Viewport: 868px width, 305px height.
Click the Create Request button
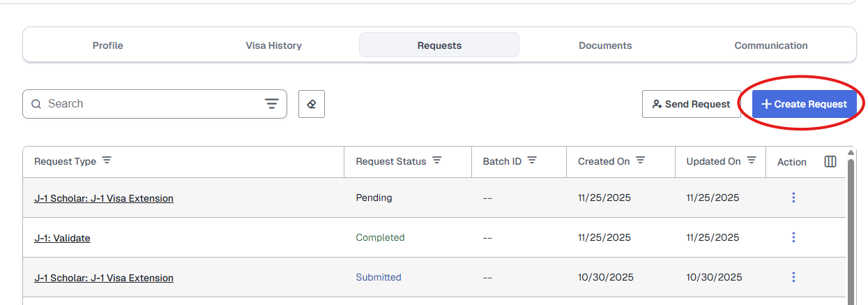click(804, 104)
